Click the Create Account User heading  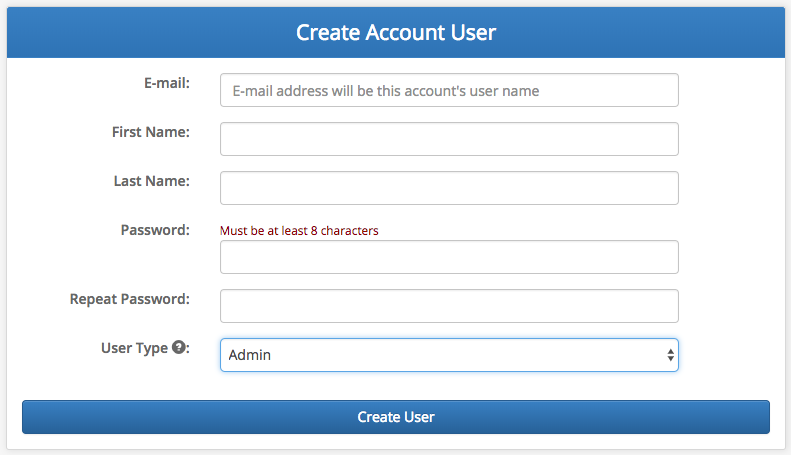click(x=396, y=32)
